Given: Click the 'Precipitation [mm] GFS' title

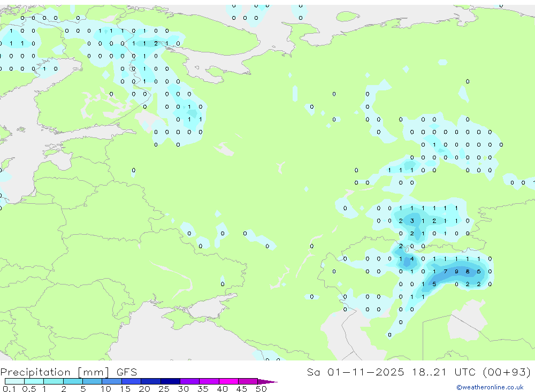Looking at the screenshot, I should (x=68, y=372).
